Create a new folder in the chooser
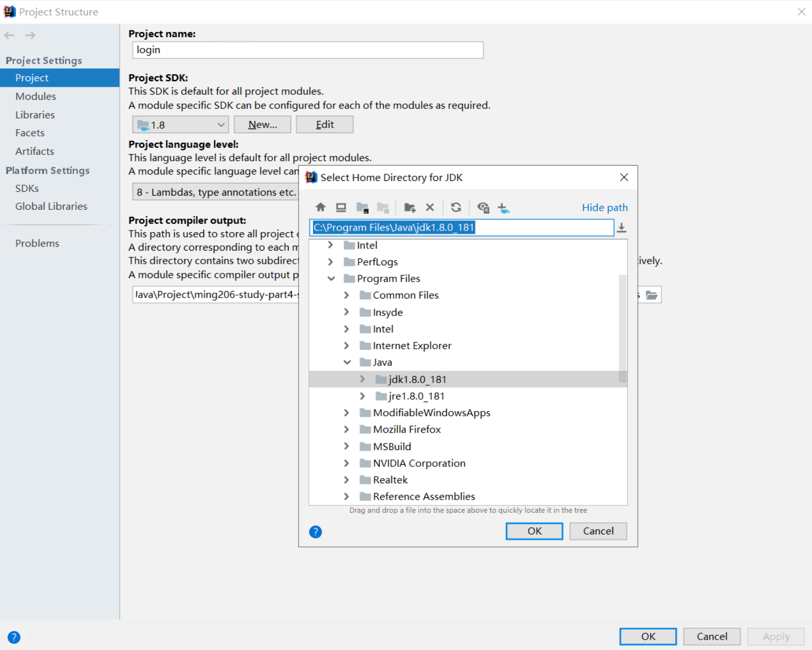Image resolution: width=812 pixels, height=650 pixels. pos(410,208)
